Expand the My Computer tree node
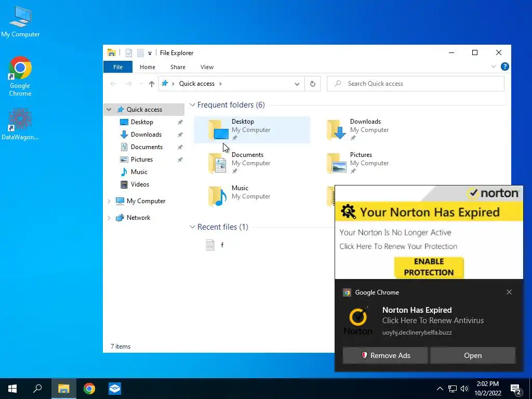 pos(109,201)
